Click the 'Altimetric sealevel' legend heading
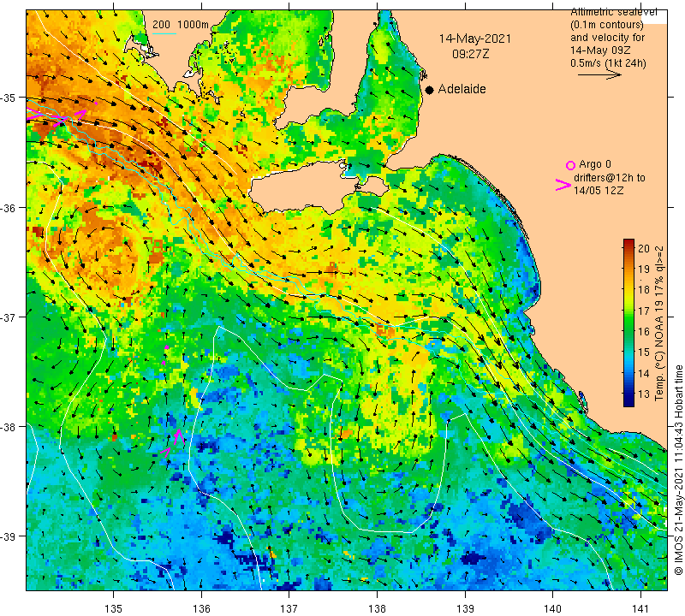685x616 pixels. click(x=614, y=12)
